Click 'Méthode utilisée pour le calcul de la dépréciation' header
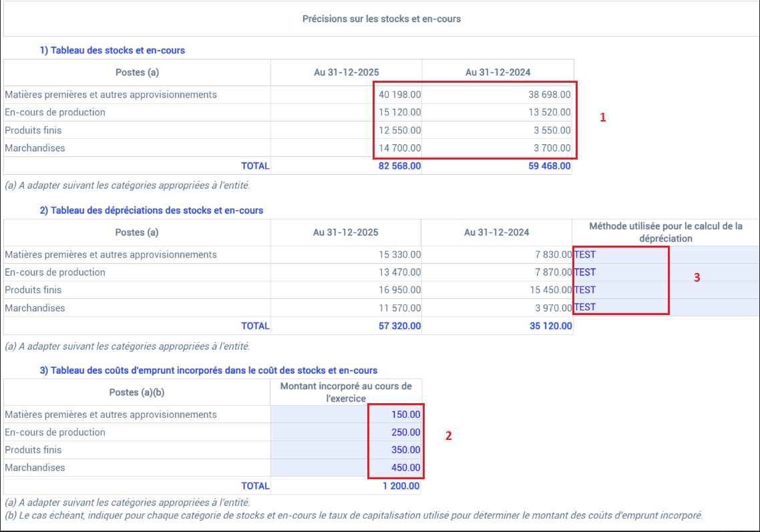This screenshot has height=532, width=760. click(x=665, y=232)
